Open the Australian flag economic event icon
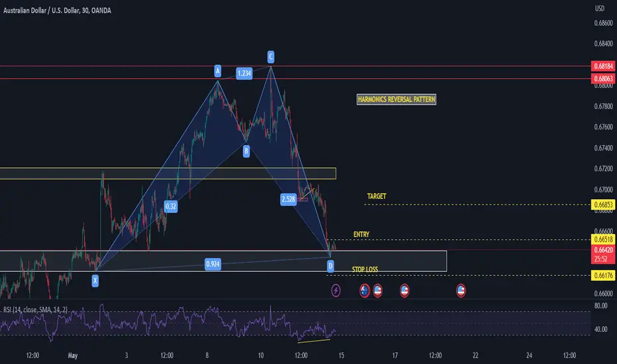 point(364,291)
